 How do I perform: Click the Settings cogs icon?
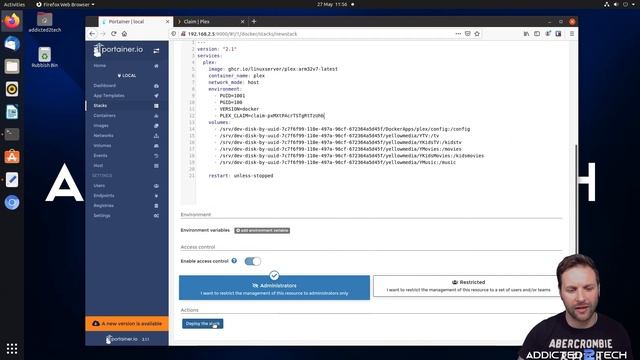[156, 216]
